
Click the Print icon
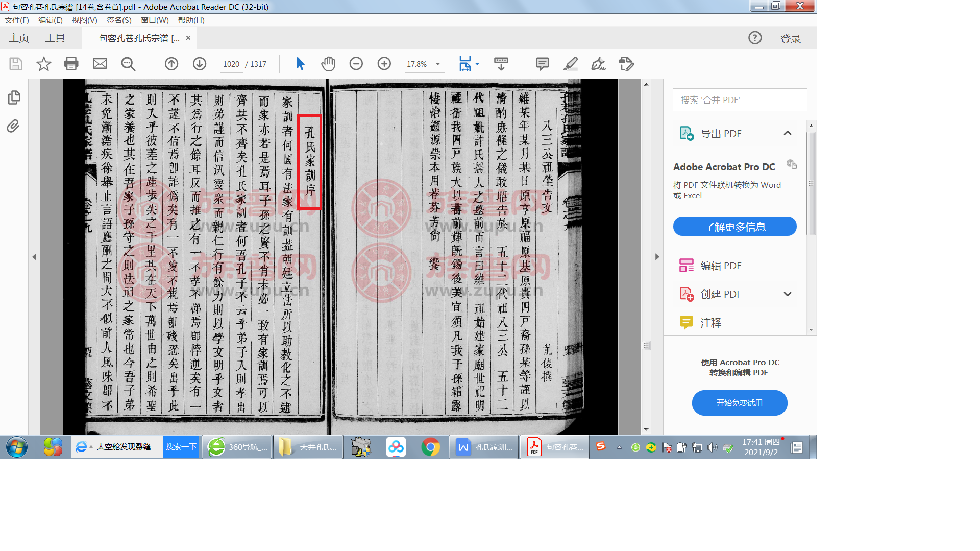pyautogui.click(x=71, y=64)
